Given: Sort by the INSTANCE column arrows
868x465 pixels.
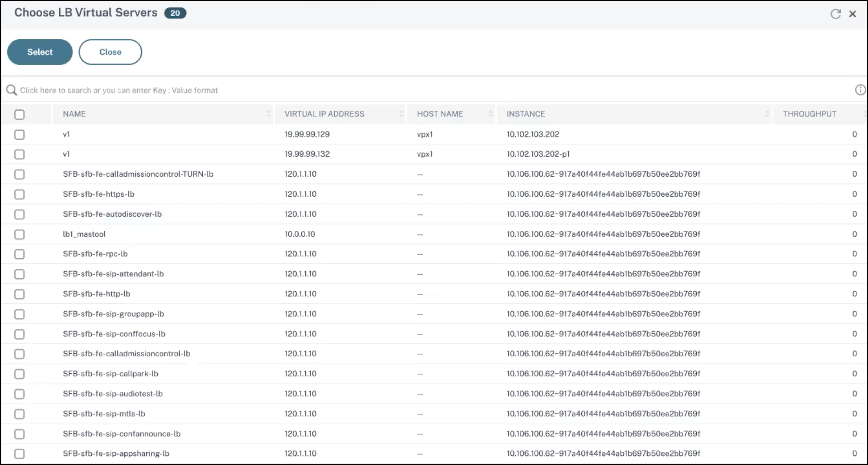Looking at the screenshot, I should 767,114.
